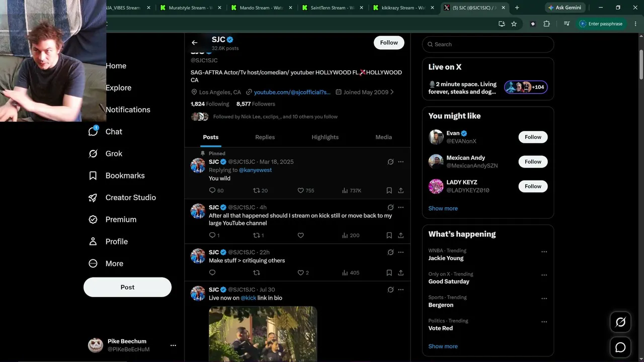Image resolution: width=644 pixels, height=362 pixels.
Task: Follow Evan in You might like
Action: (x=533, y=137)
